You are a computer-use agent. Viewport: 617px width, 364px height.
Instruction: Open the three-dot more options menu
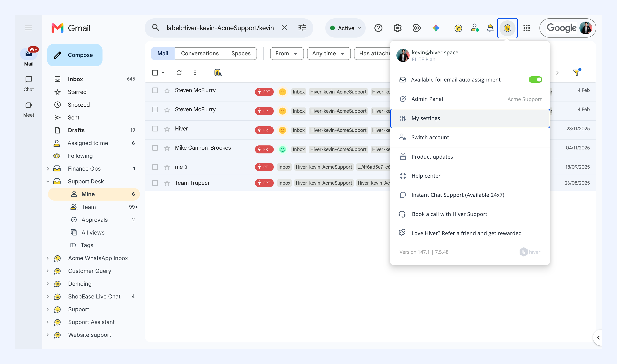(195, 73)
